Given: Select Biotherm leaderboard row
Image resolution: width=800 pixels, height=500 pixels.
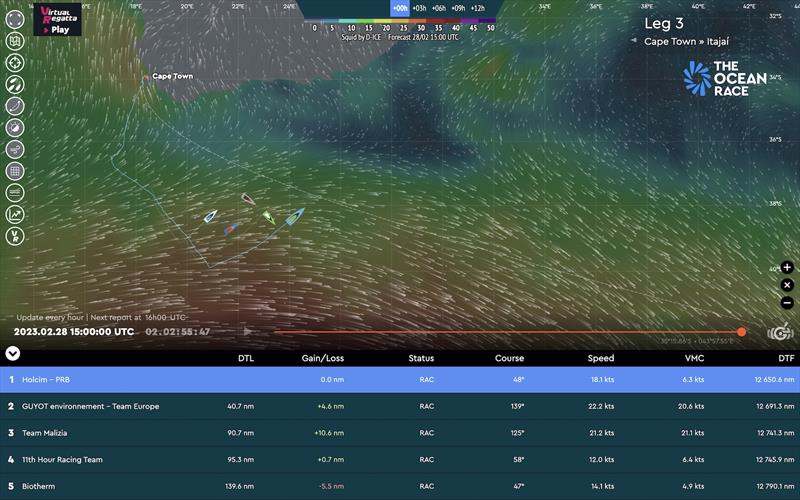Looking at the screenshot, I should (x=400, y=486).
